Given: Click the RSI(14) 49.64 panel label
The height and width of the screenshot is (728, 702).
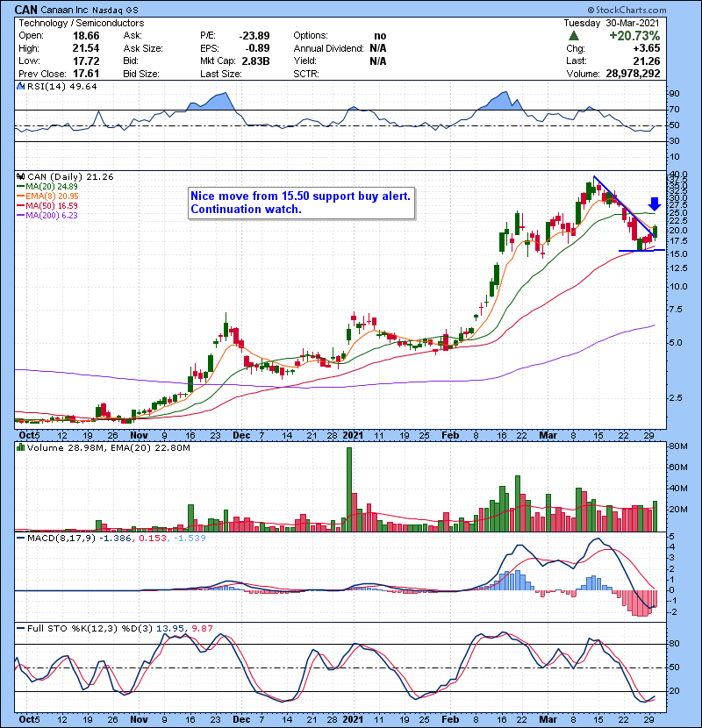Looking at the screenshot, I should coord(61,86).
